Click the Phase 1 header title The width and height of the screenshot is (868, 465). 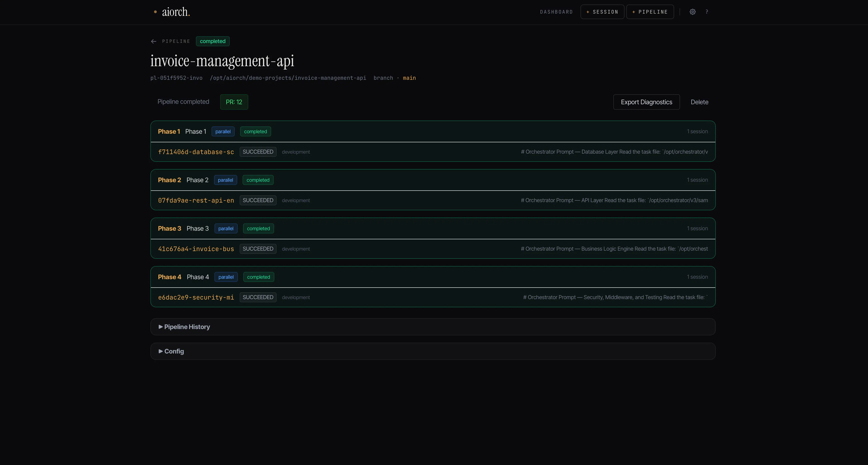[x=169, y=131]
